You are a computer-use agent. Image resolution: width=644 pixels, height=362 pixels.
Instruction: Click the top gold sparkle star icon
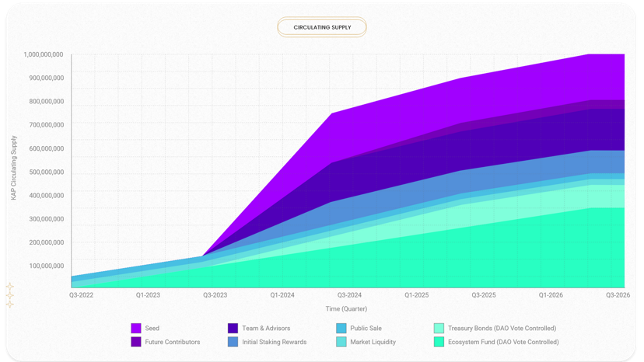point(10,287)
